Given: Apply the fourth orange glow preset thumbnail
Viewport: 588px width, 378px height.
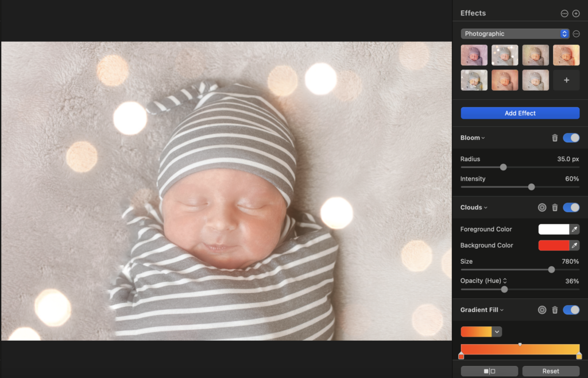Looking at the screenshot, I should [566, 55].
